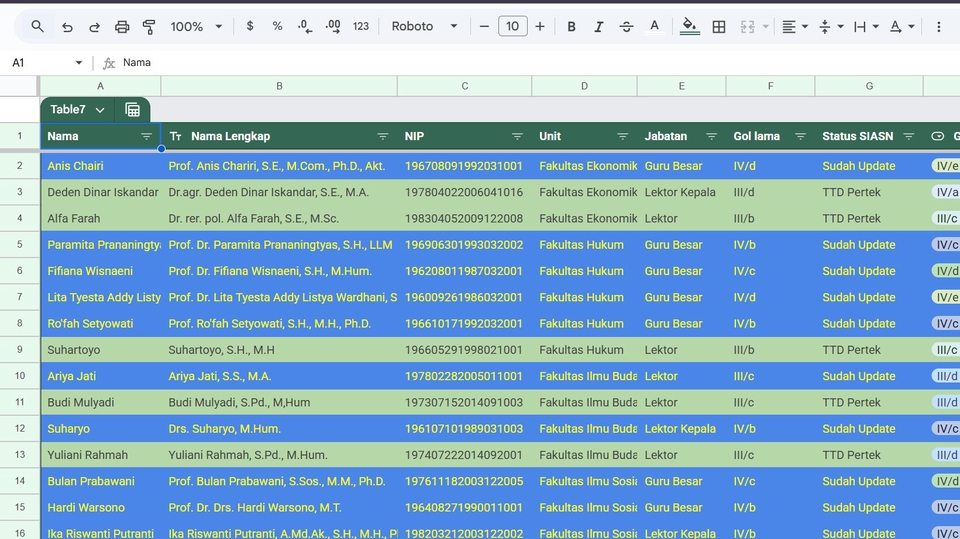960x539 pixels.
Task: Decrease decimal places
Action: pyautogui.click(x=304, y=26)
